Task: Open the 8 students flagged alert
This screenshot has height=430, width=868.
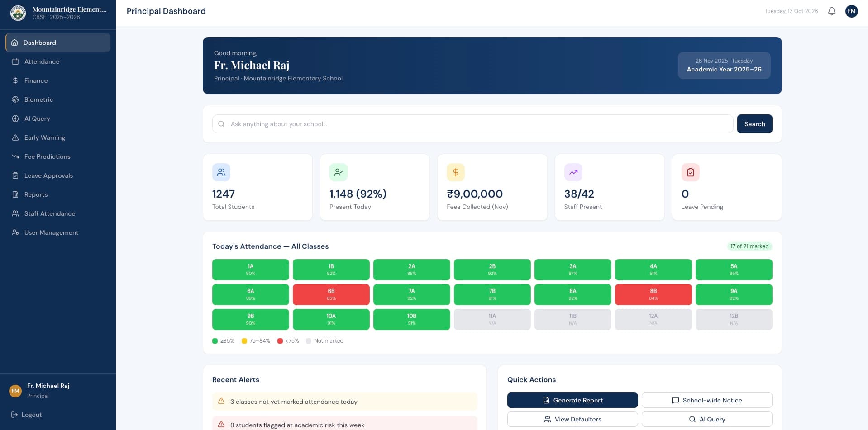Action: pyautogui.click(x=345, y=423)
